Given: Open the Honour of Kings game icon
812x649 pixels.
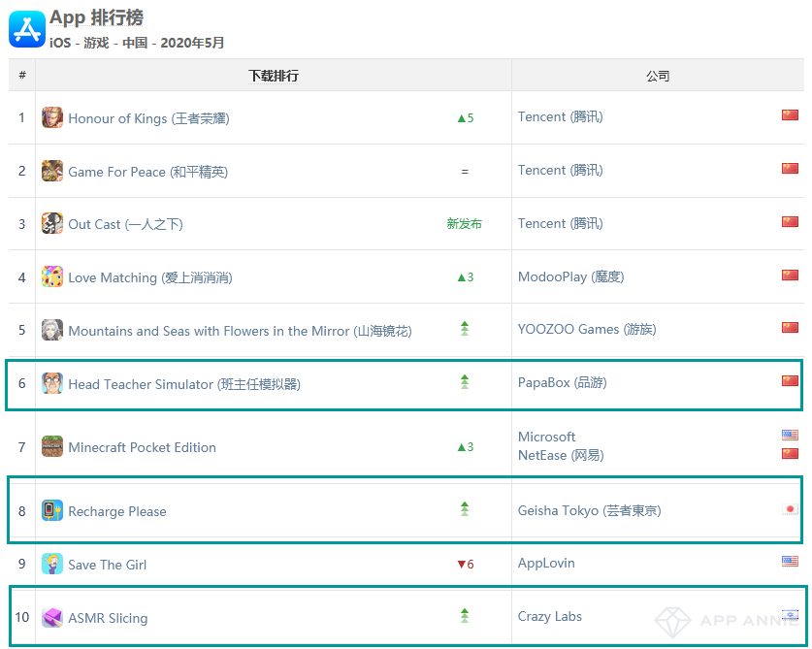Looking at the screenshot, I should (52, 117).
